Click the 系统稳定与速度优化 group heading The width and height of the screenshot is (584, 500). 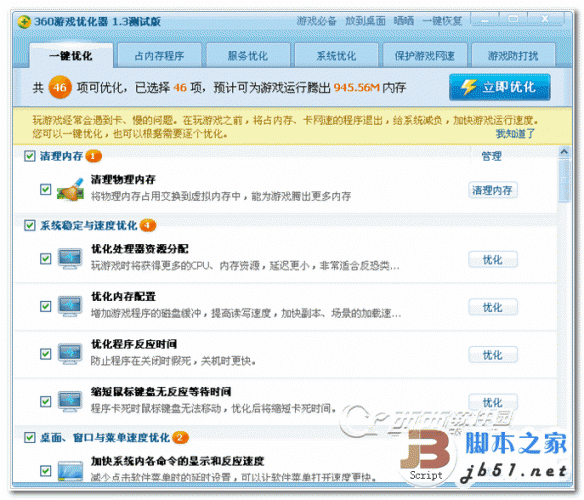pyautogui.click(x=89, y=225)
